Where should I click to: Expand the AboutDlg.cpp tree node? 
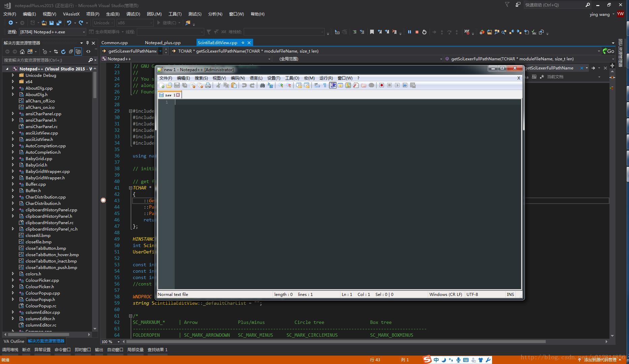click(x=13, y=88)
